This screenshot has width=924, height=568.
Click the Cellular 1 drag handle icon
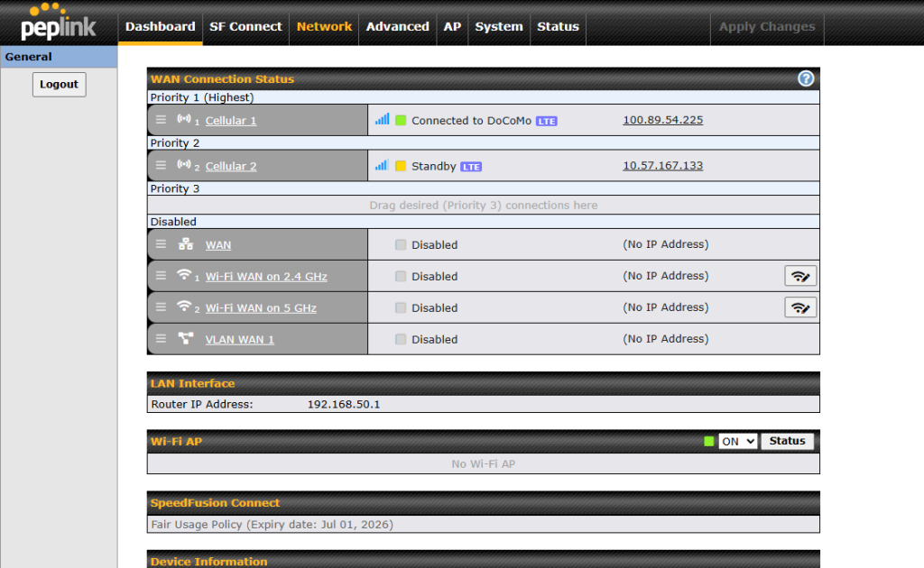[x=161, y=120]
